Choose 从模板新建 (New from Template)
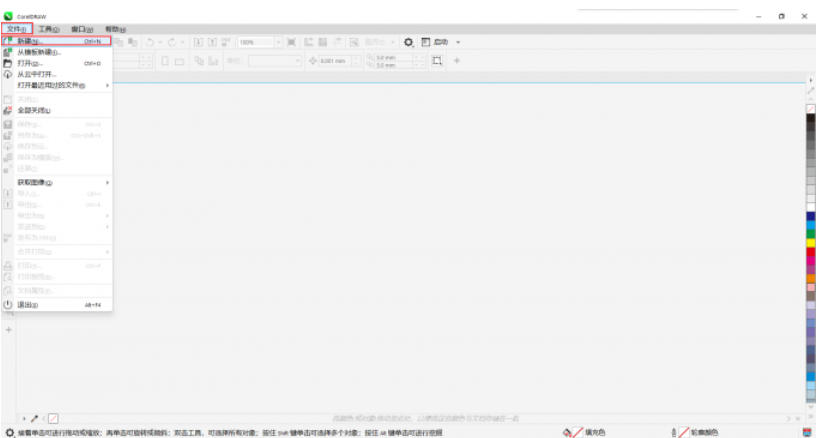816x438 pixels. [x=57, y=52]
